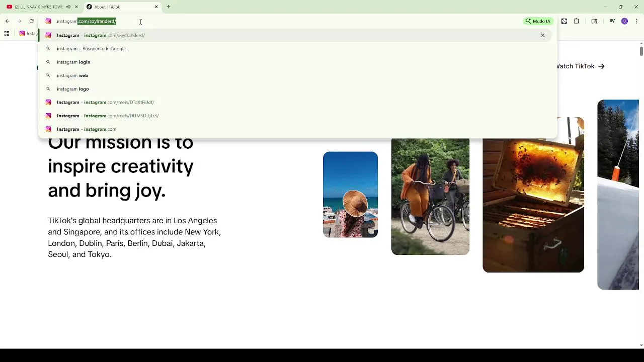644x362 pixels.
Task: Mute the YouTube tab via speaker icon
Action: coord(68,7)
